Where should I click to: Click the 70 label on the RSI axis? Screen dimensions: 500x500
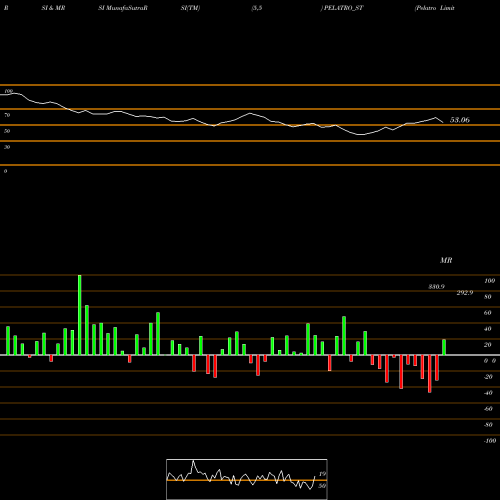coord(7,115)
